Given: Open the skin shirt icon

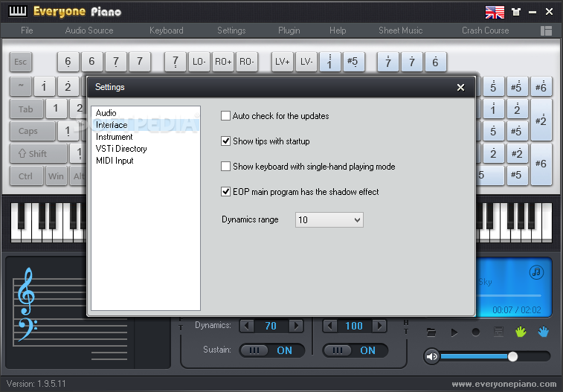Looking at the screenshot, I should 516,12.
